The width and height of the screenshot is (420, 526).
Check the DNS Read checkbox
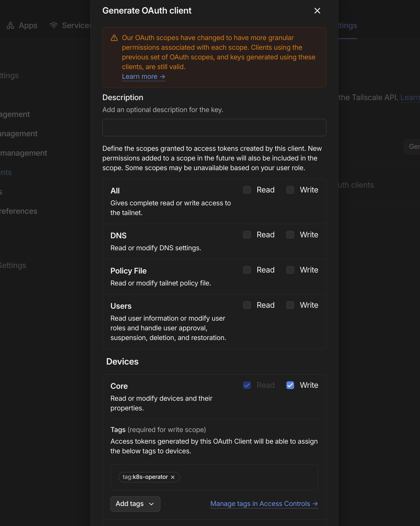[x=247, y=235]
